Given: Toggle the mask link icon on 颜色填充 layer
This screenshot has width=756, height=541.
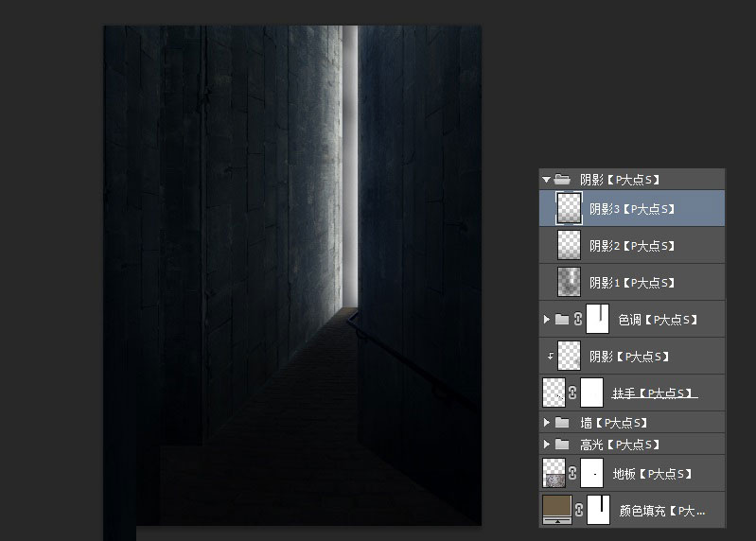Looking at the screenshot, I should click(x=579, y=509).
